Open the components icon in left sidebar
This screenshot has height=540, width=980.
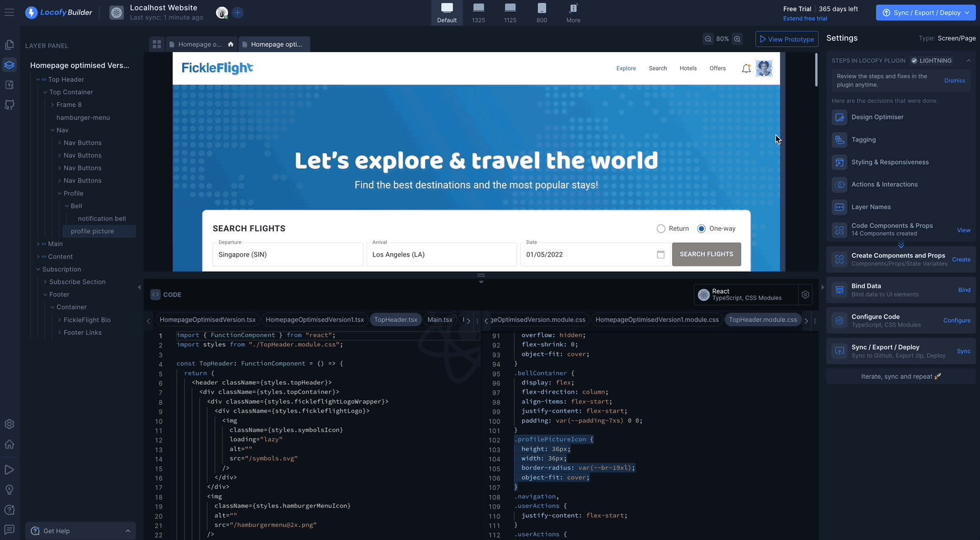[9, 85]
